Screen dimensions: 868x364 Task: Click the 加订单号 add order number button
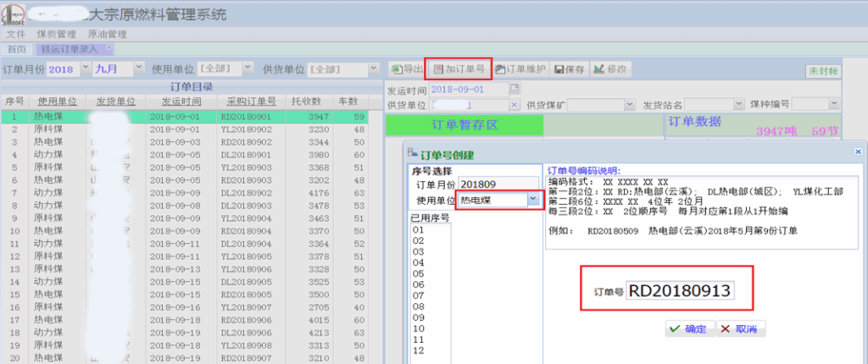(458, 69)
